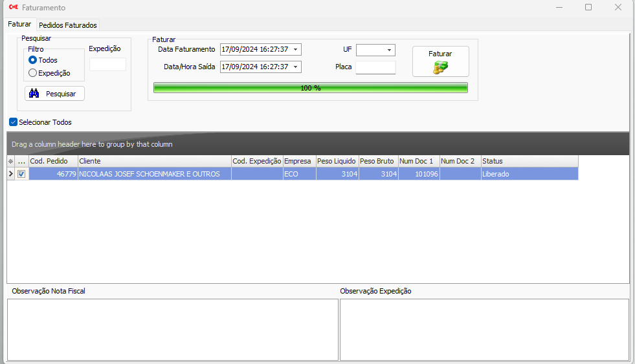The image size is (635, 364).
Task: Open the Data Faturamento date dropdown
Action: coord(296,50)
